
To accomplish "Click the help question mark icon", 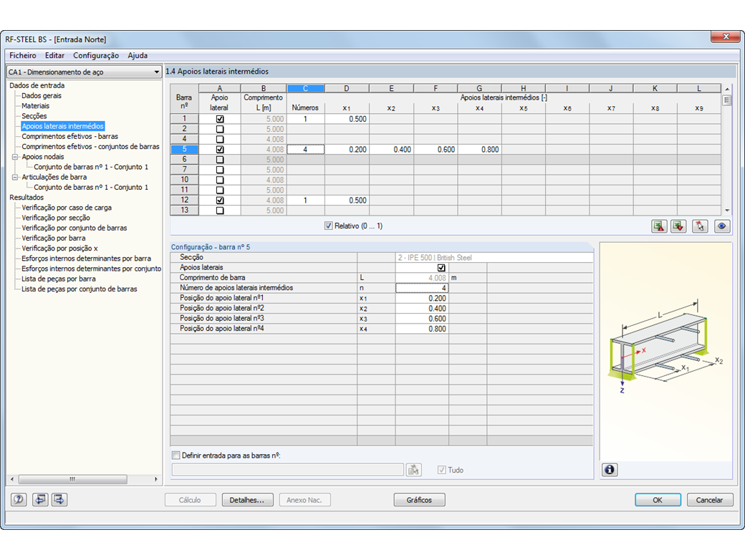I will click(19, 500).
